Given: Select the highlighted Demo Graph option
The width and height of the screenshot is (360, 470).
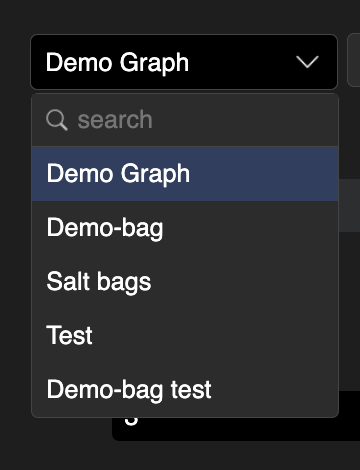Looking at the screenshot, I should point(185,174).
